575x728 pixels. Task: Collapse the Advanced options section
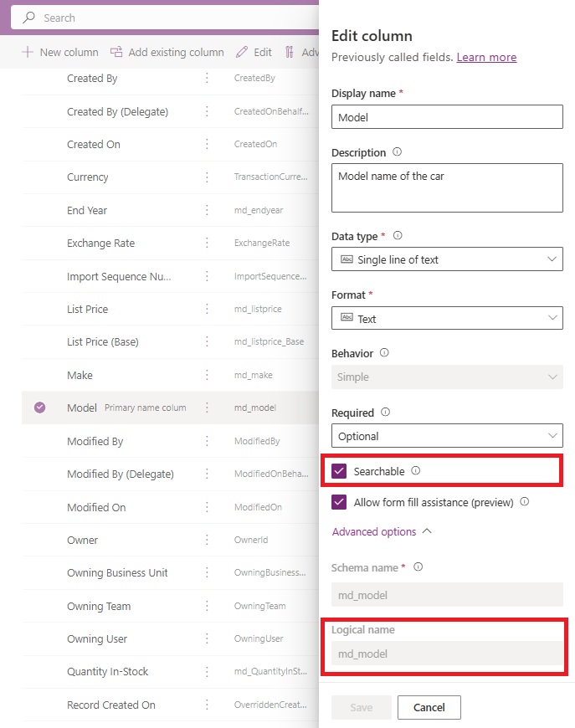[382, 531]
